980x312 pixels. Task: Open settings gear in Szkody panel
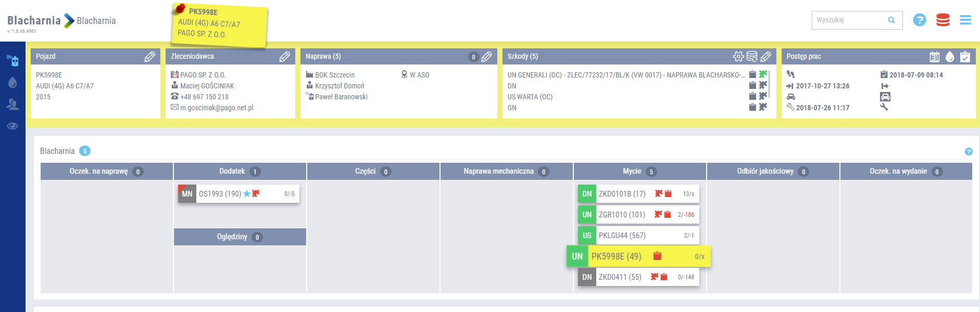[738, 57]
